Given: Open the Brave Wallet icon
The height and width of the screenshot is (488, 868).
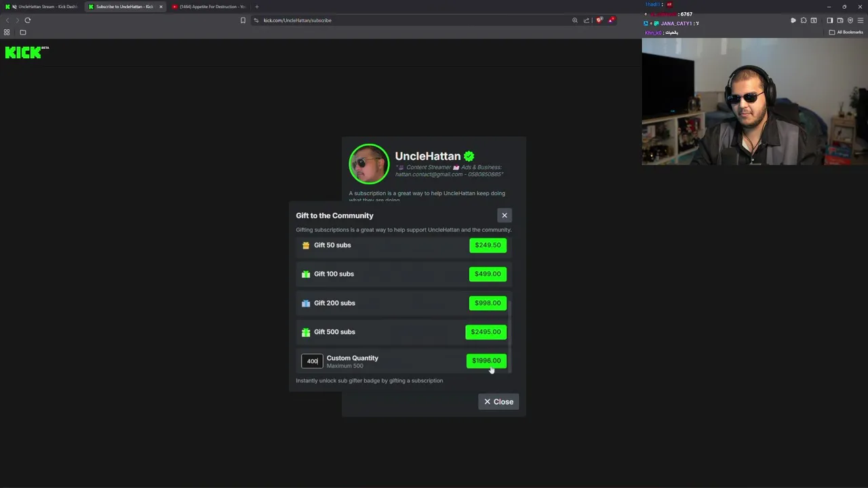Looking at the screenshot, I should pos(840,20).
